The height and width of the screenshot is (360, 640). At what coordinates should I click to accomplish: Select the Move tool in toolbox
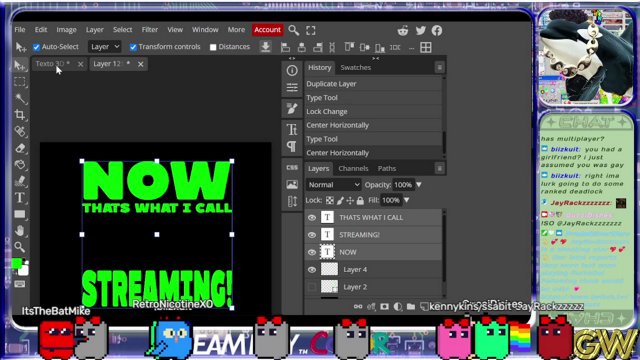(19, 65)
